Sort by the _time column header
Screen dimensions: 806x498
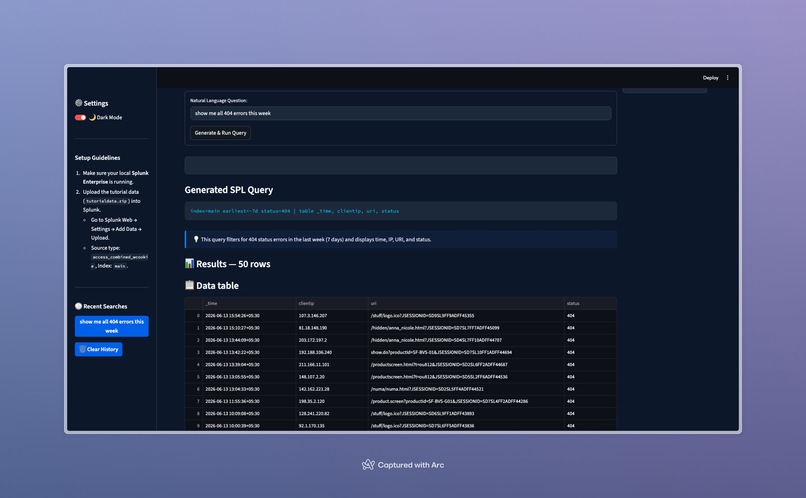(x=249, y=303)
